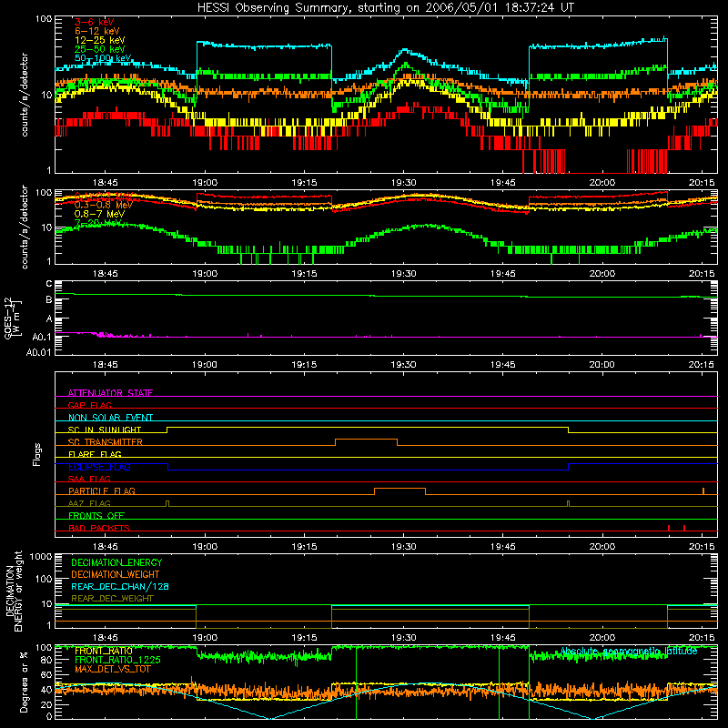Click the DECIMATION ENERGY or weight axis label
This screenshot has height=728, width=728.
14,591
